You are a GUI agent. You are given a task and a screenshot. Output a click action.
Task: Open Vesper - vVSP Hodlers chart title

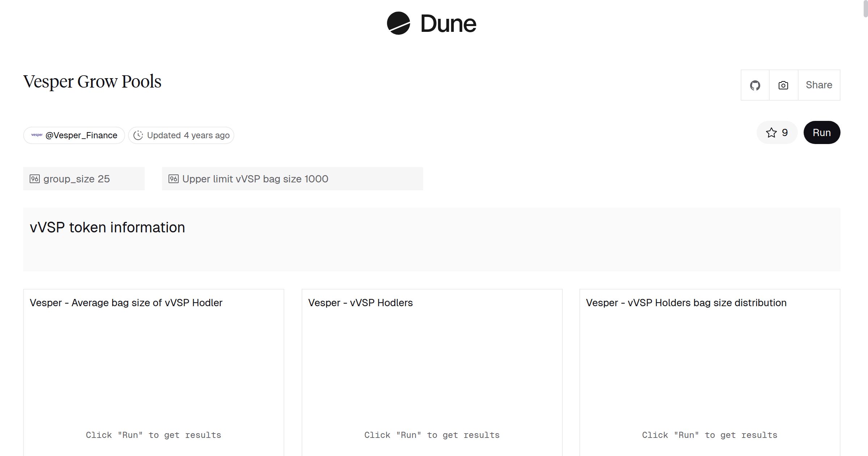coord(360,303)
